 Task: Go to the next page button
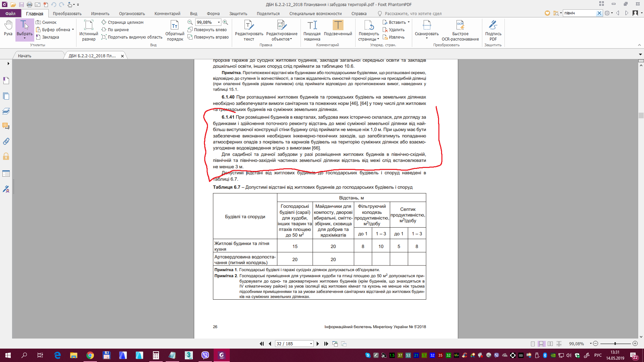[318, 344]
